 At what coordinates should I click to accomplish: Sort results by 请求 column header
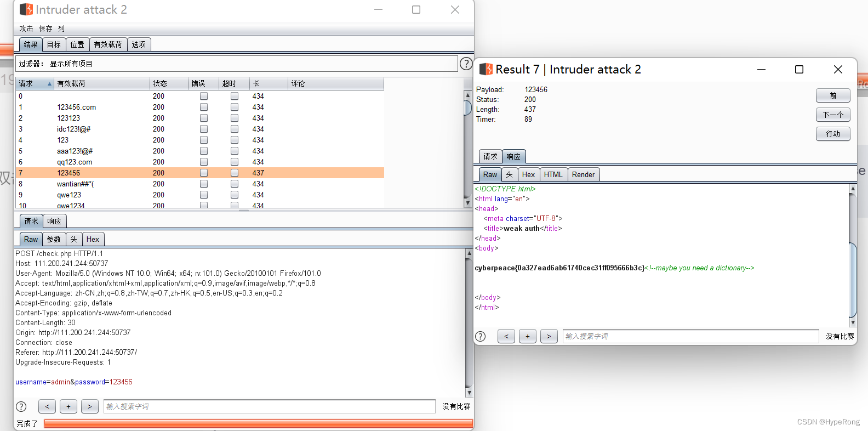tap(35, 84)
